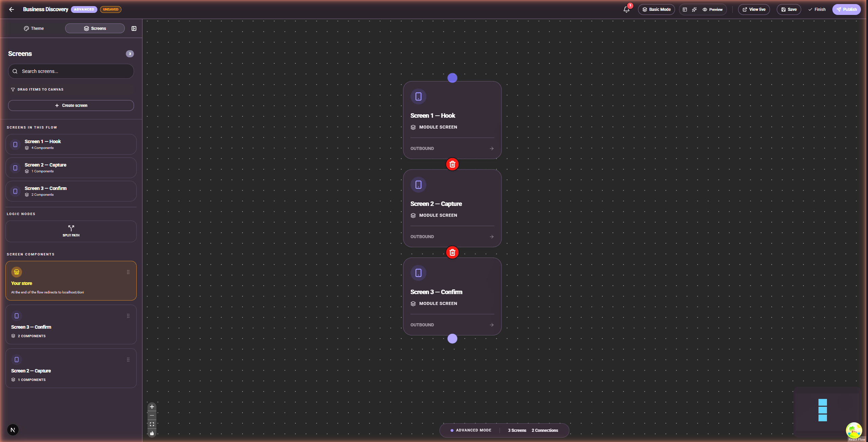868x442 pixels.
Task: Click the AI sparkles icon
Action: tap(694, 9)
